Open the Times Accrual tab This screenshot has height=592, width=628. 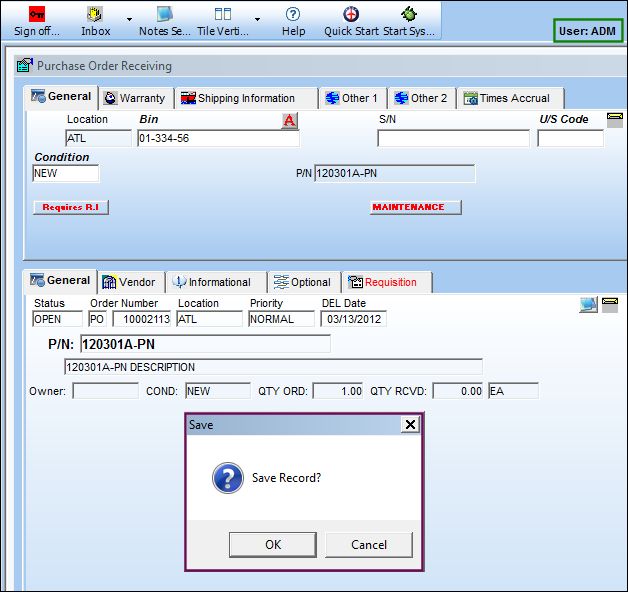(509, 98)
